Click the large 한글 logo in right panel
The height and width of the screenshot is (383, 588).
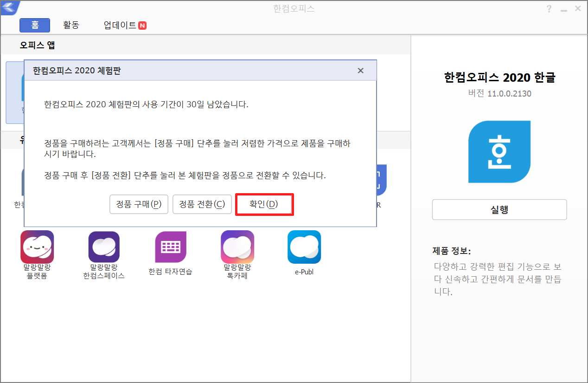[499, 152]
